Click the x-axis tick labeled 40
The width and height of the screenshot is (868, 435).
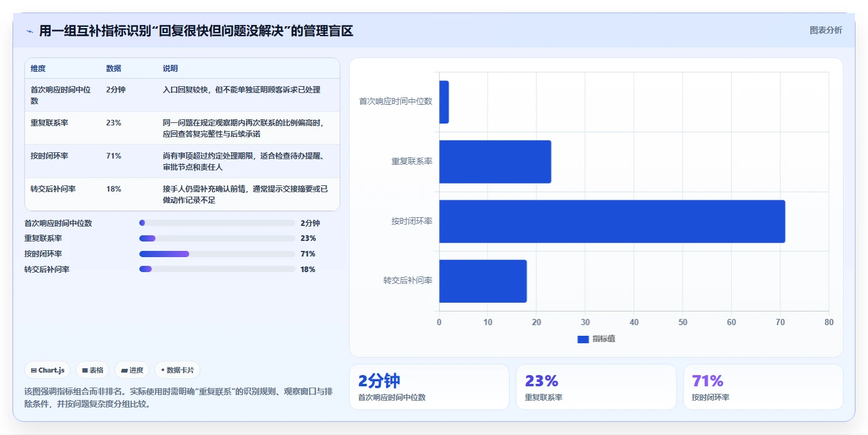(x=634, y=322)
